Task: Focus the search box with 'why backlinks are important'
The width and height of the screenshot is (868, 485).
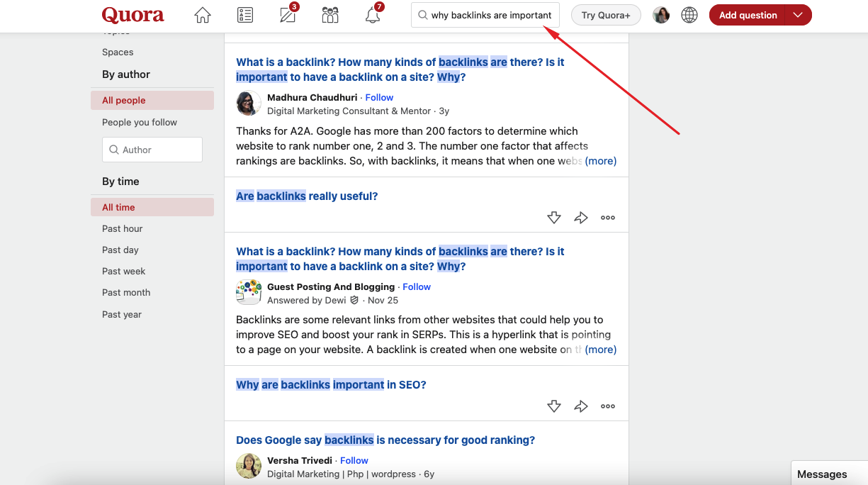Action: [x=485, y=15]
